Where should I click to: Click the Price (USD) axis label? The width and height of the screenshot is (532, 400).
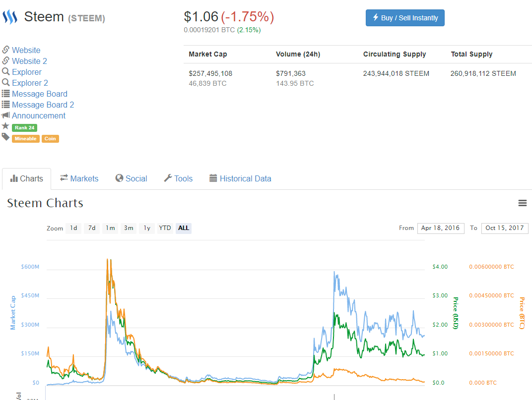click(456, 313)
